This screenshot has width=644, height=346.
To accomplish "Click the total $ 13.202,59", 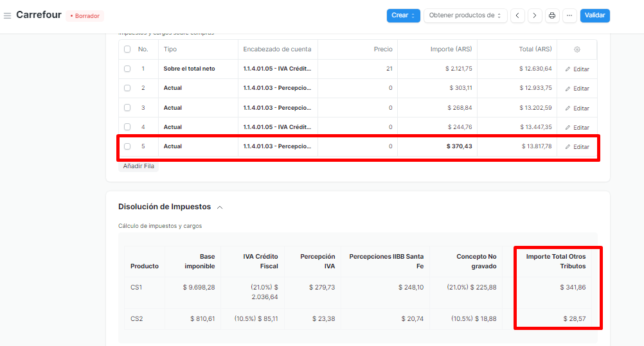I will click(535, 108).
